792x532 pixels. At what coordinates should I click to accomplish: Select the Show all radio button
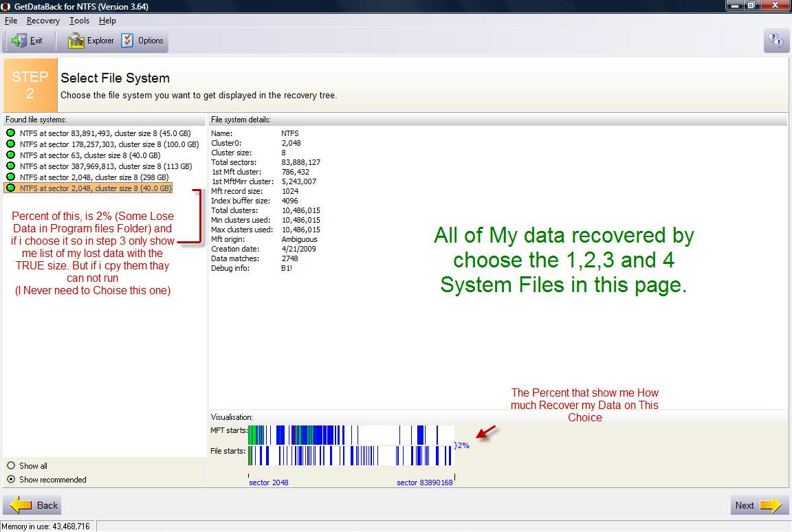(x=11, y=465)
